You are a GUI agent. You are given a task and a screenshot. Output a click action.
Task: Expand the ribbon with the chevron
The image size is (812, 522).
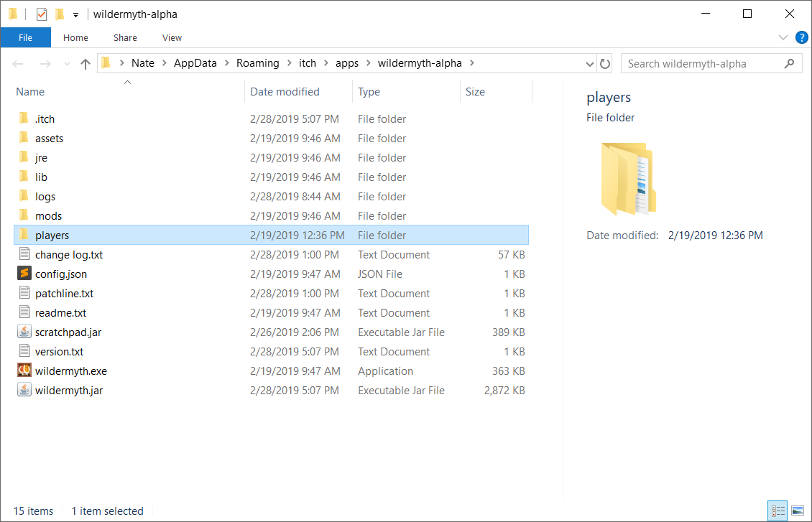[x=783, y=37]
